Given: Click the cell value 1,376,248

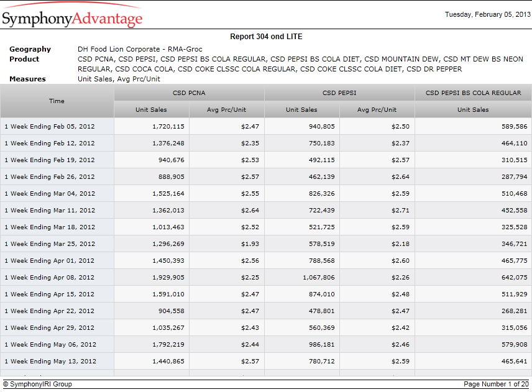Looking at the screenshot, I should (151, 143).
